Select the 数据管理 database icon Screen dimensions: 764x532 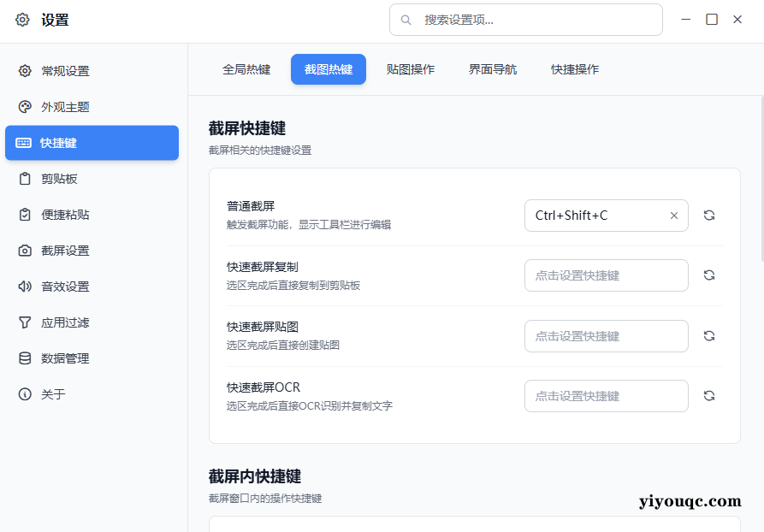(26, 358)
